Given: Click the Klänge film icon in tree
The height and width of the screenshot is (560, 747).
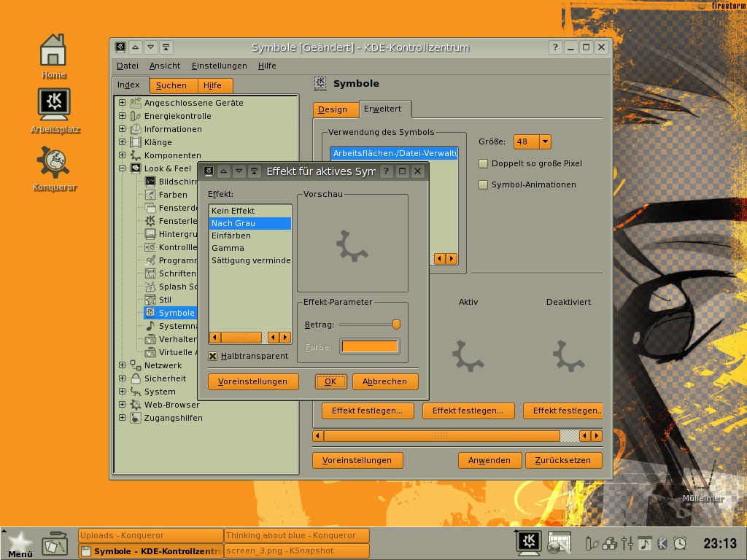Looking at the screenshot, I should [136, 142].
